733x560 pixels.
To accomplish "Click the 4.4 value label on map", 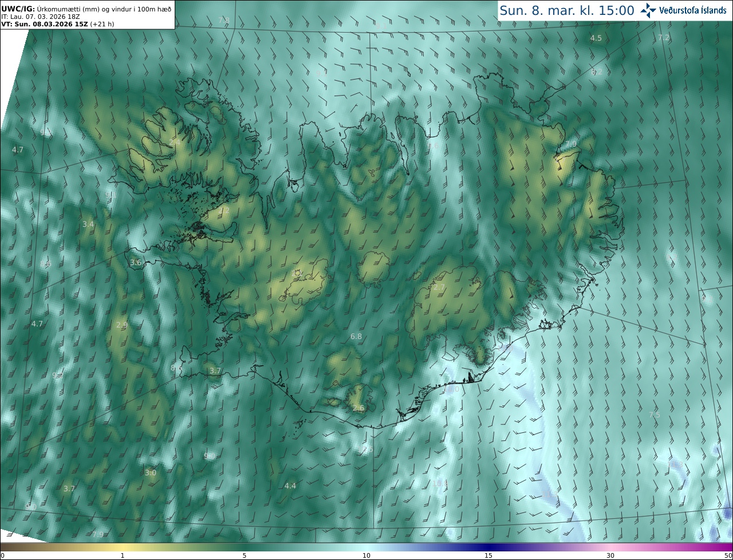I will click(290, 486).
